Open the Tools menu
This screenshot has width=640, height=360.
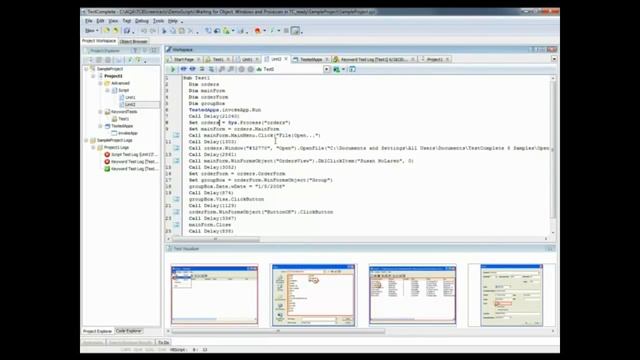[x=158, y=21]
